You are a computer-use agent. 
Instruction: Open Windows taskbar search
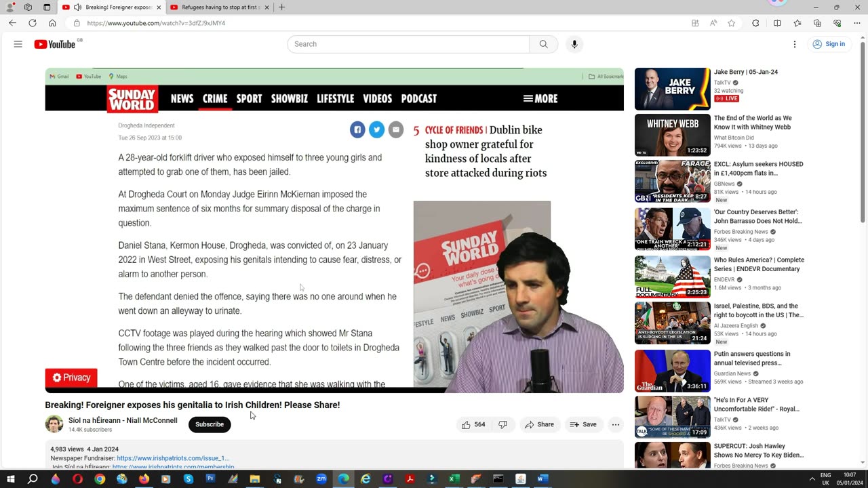coord(32,479)
